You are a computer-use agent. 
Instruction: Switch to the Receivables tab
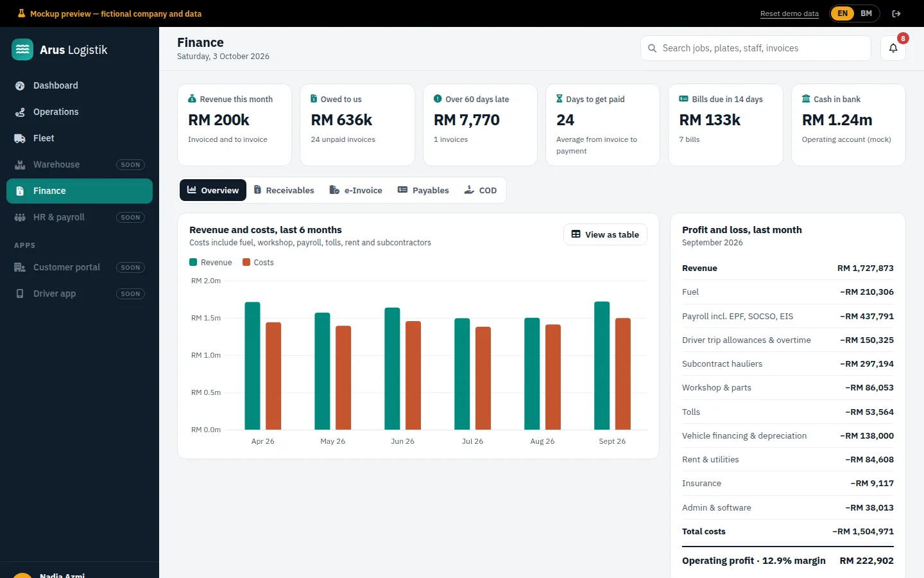(x=284, y=190)
